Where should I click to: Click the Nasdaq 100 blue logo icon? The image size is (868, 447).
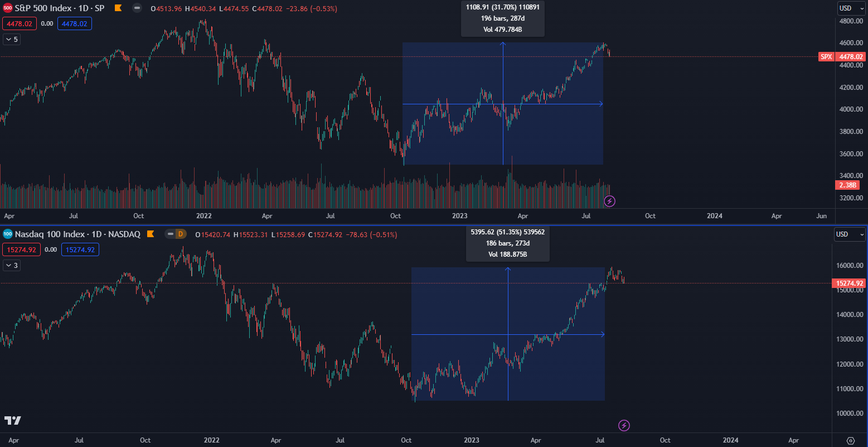click(8, 234)
